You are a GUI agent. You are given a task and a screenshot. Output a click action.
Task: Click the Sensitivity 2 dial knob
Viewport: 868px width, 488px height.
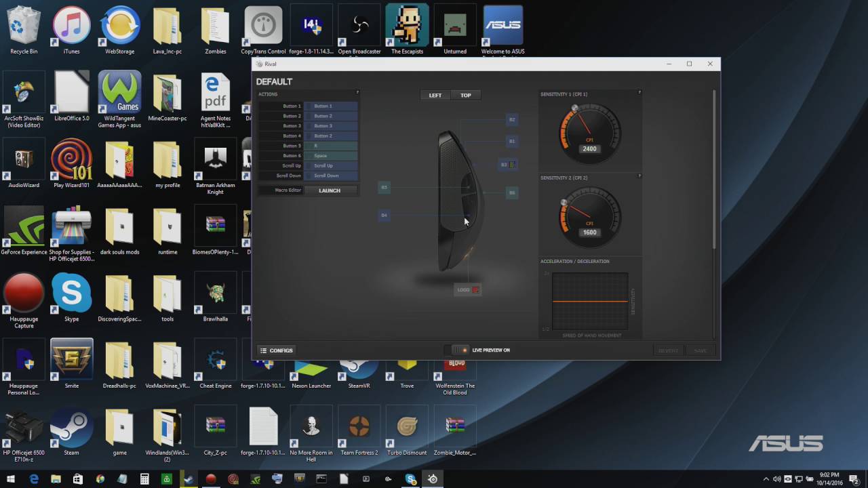coord(564,203)
